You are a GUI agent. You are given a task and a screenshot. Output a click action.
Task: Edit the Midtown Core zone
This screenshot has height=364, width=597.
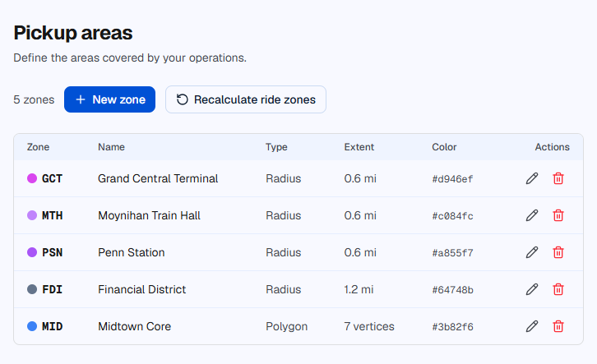pyautogui.click(x=532, y=326)
